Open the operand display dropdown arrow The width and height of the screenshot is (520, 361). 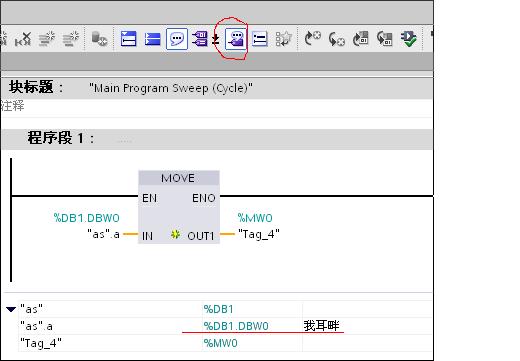216,40
